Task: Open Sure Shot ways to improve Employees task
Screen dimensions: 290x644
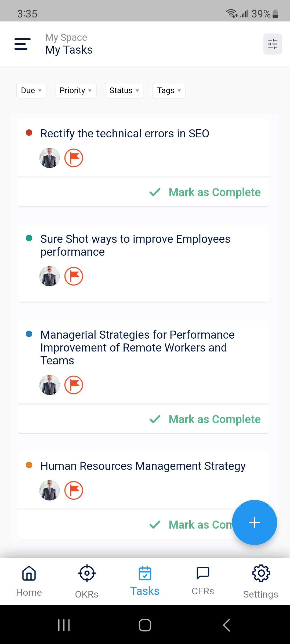Action: [x=135, y=245]
